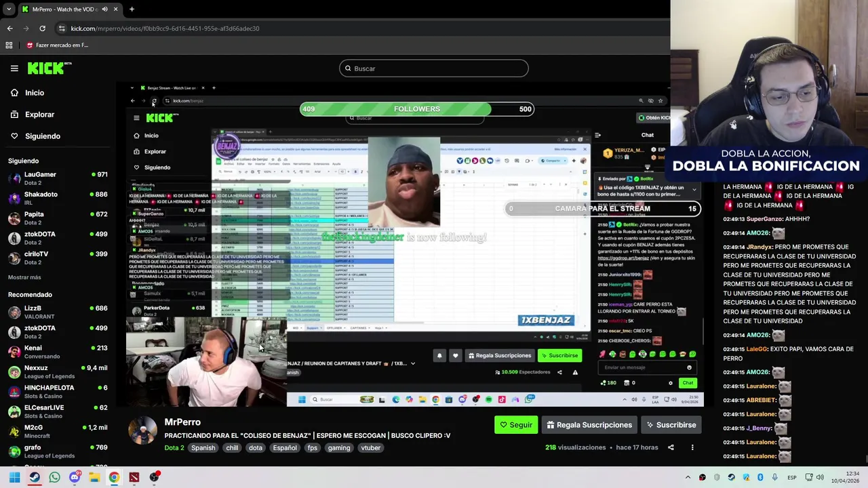
Task: Click Regala Suscripciones button below video
Action: [x=589, y=425]
